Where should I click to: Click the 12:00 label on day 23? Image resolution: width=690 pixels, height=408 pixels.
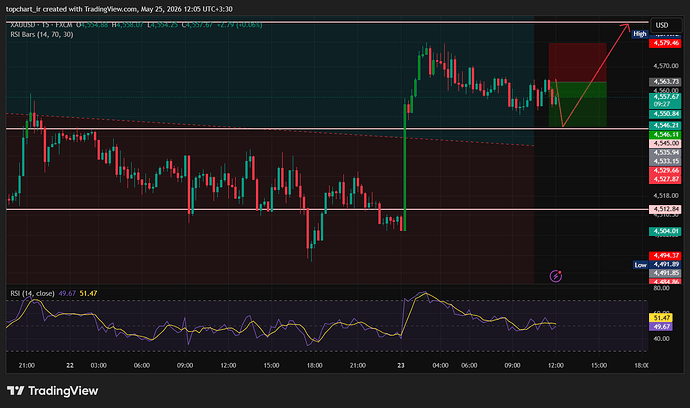point(555,365)
